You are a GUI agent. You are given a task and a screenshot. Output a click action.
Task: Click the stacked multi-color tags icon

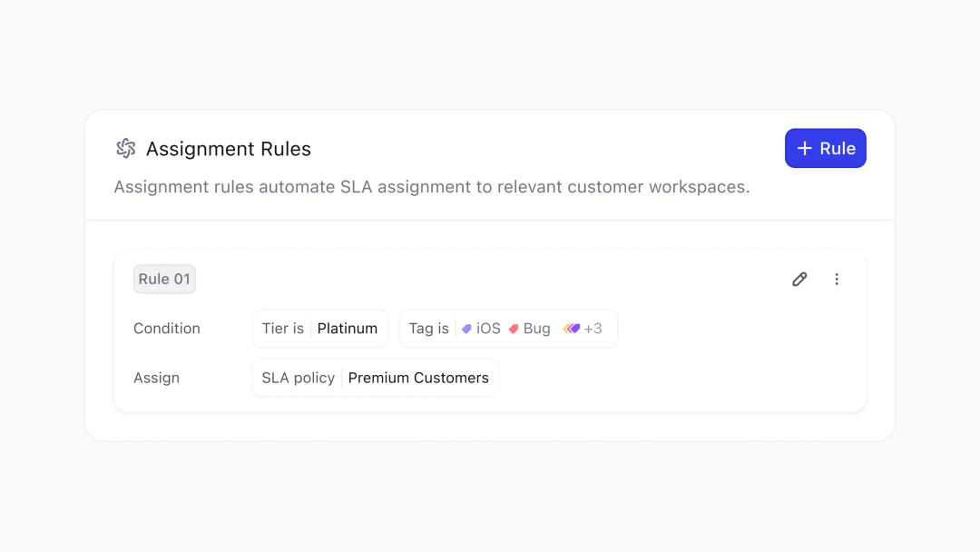pos(571,329)
